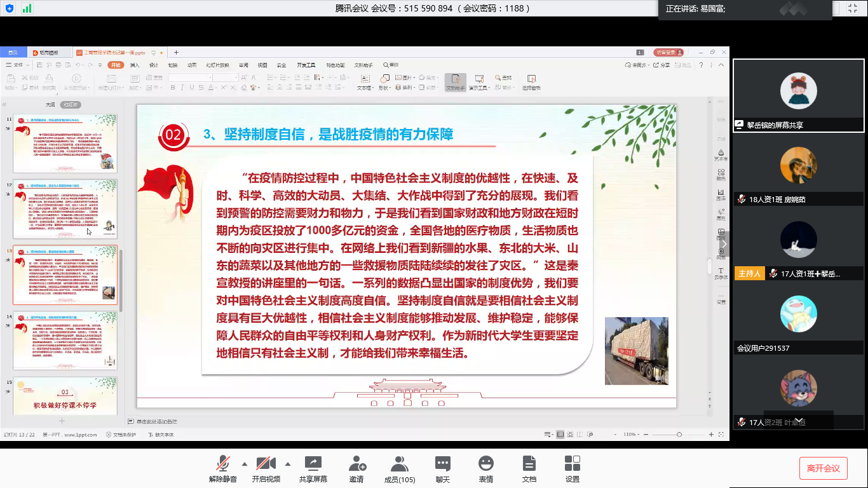Open the 文档 documents icon
This screenshot has width=868, height=488.
tap(529, 467)
